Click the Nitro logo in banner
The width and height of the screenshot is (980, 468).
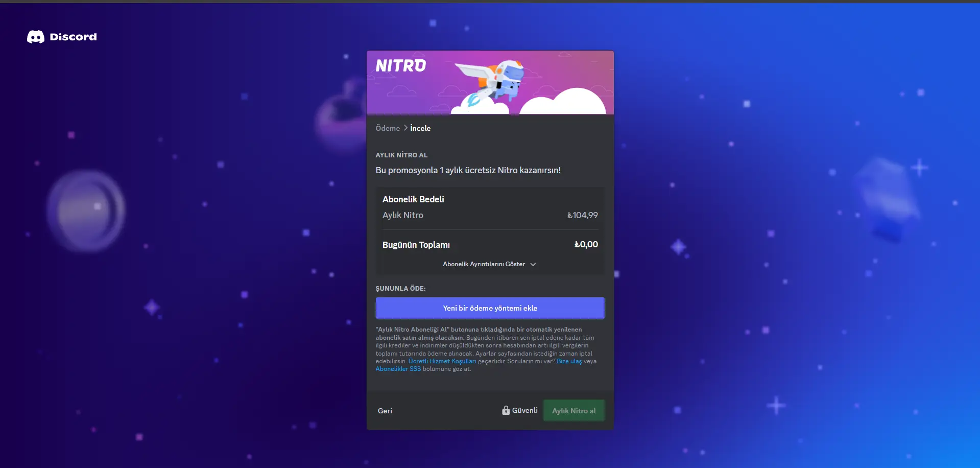tap(401, 65)
